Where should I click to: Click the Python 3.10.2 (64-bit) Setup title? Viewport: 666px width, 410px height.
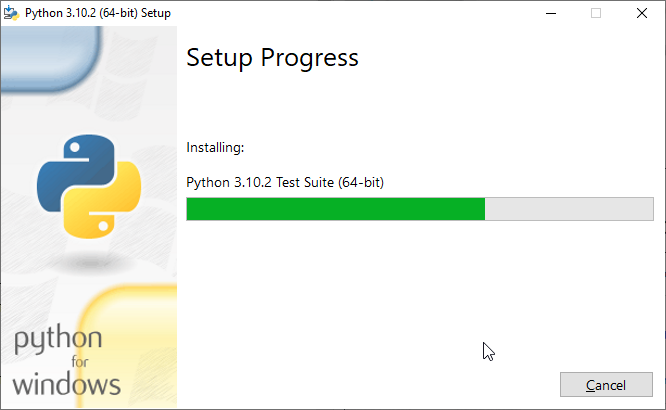click(98, 13)
